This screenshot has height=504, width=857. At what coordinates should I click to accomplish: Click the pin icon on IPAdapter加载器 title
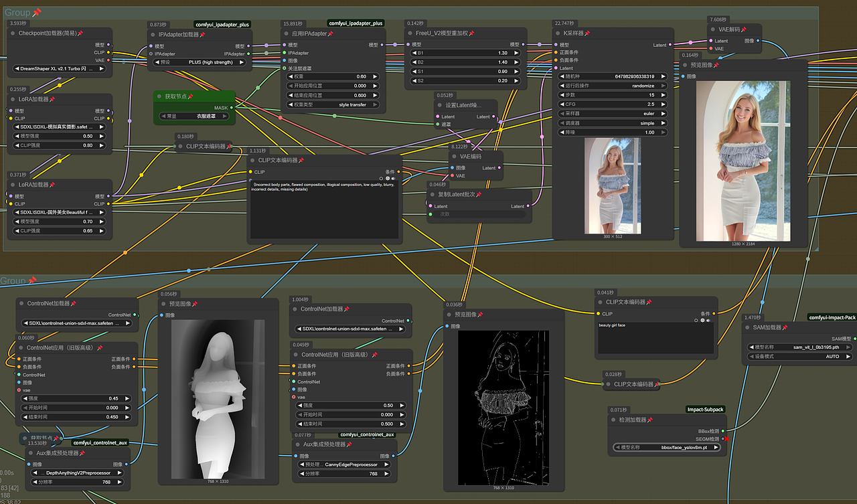[x=203, y=34]
